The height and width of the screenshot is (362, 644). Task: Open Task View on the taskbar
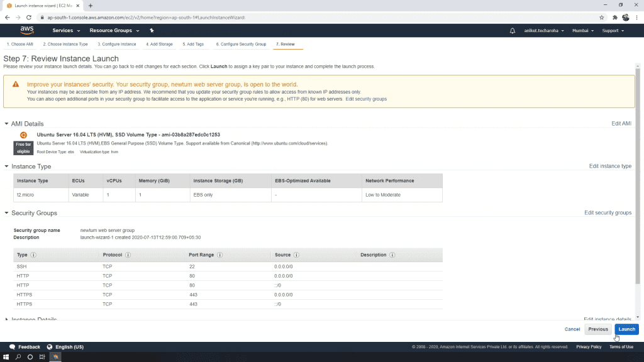pos(42,357)
